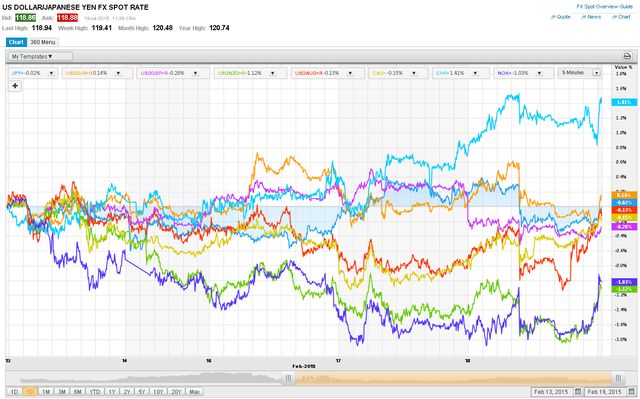Click the blue -1.03% value label
Viewport: 640px width, 399px height.
[x=624, y=282]
